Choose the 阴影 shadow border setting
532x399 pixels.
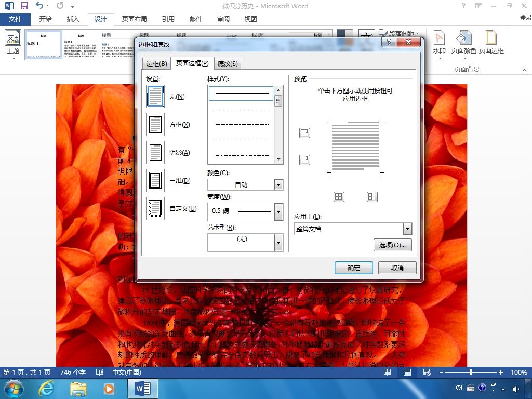[155, 152]
